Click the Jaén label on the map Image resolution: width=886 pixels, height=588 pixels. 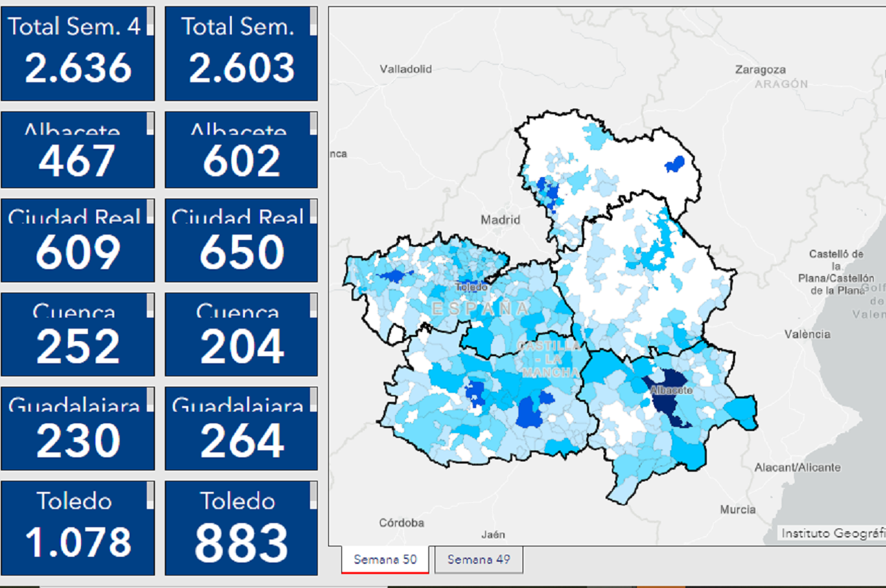pyautogui.click(x=494, y=534)
